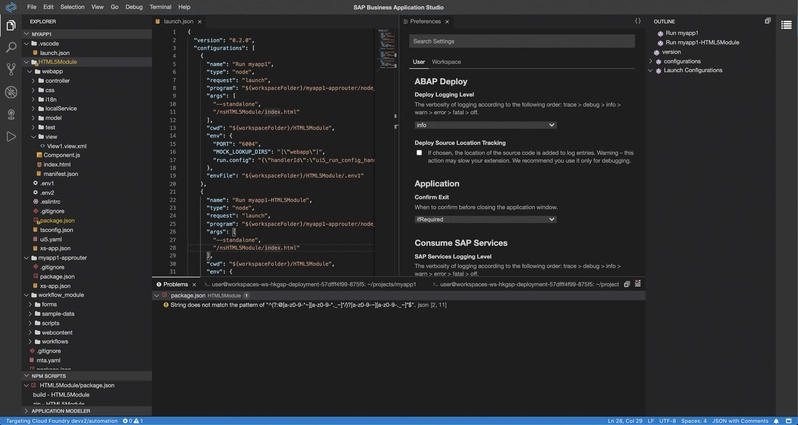Screen dimensions: 798x425
Task: Click the warning icon on the String pattern problem
Action: pyautogui.click(x=166, y=305)
